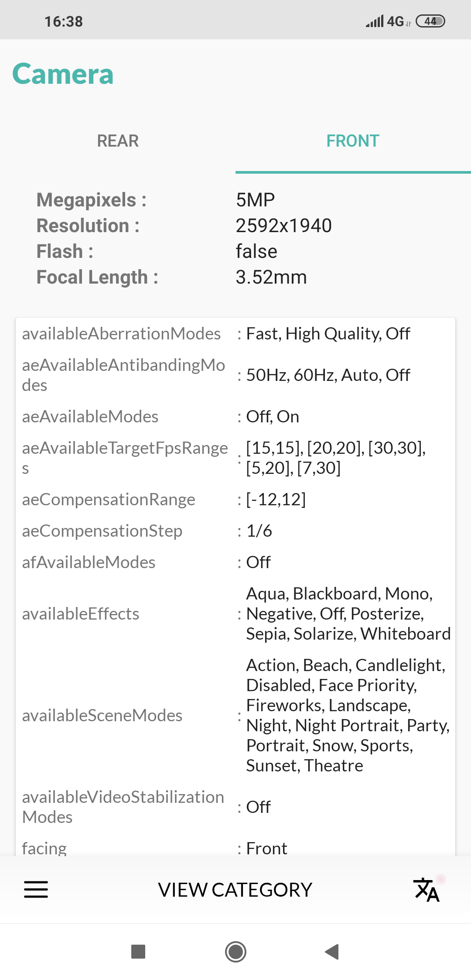Viewport: 471px width, 980px height.
Task: Open the VIEW CATEGORY selector
Action: point(235,890)
